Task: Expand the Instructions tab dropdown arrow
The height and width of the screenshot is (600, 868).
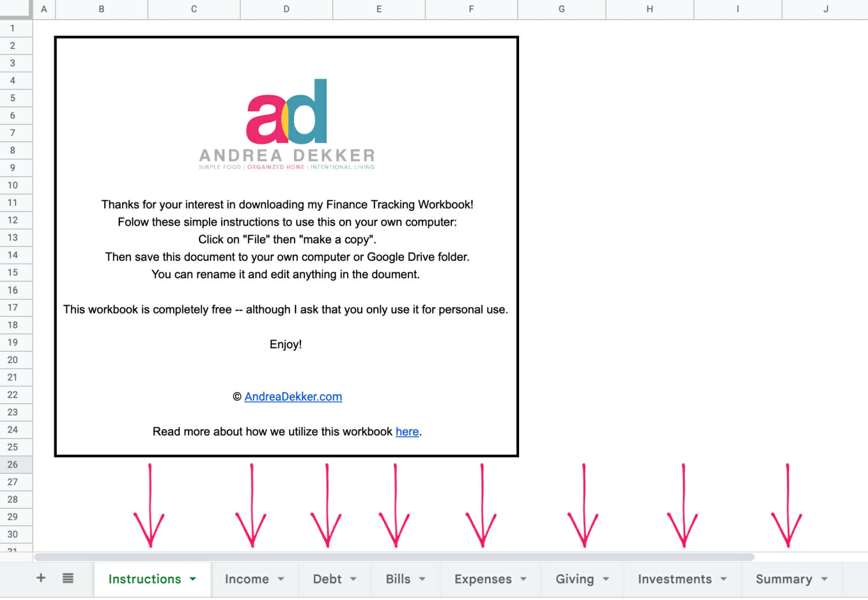Action: point(193,579)
